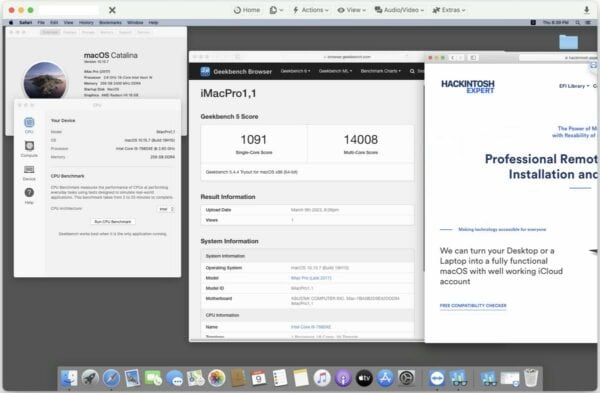Open the blue folder on the desktop
The height and width of the screenshot is (393, 600).
568,41
